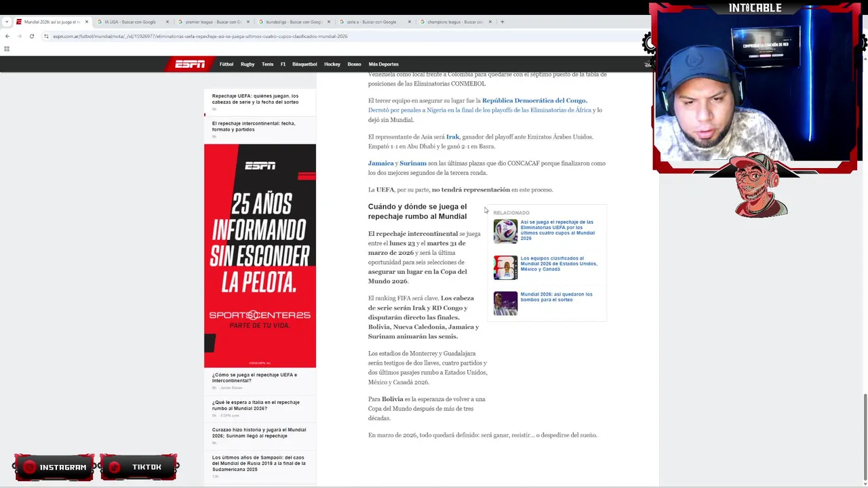
Task: Open the Boxeo menu in ESPN navbar
Action: pos(354,64)
